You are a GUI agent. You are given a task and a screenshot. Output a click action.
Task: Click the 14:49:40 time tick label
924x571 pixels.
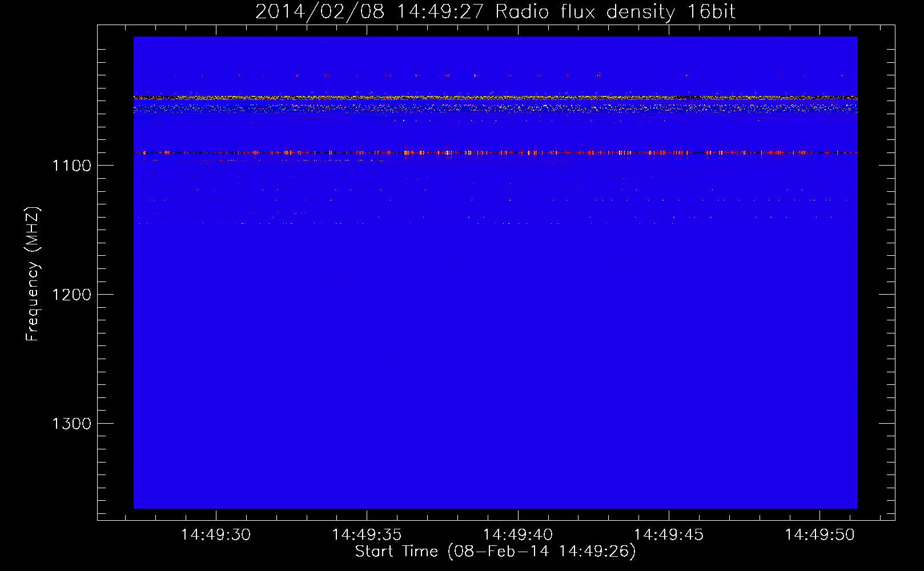(x=518, y=535)
